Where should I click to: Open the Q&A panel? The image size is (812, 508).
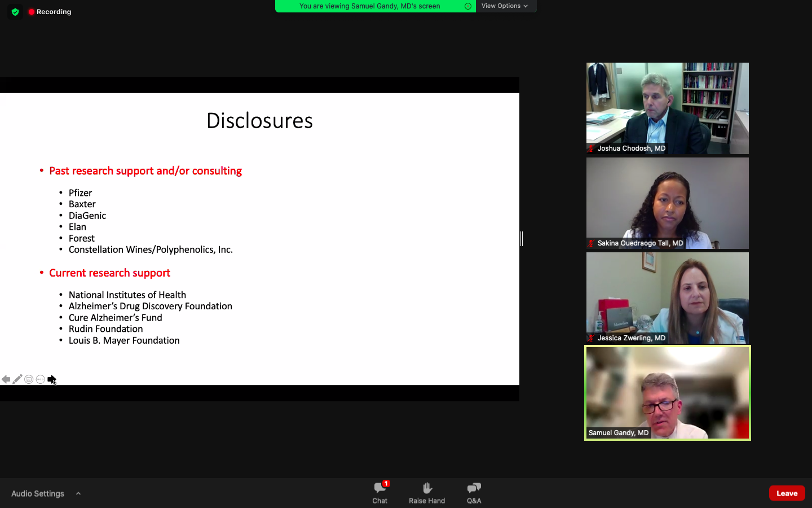coord(474,493)
